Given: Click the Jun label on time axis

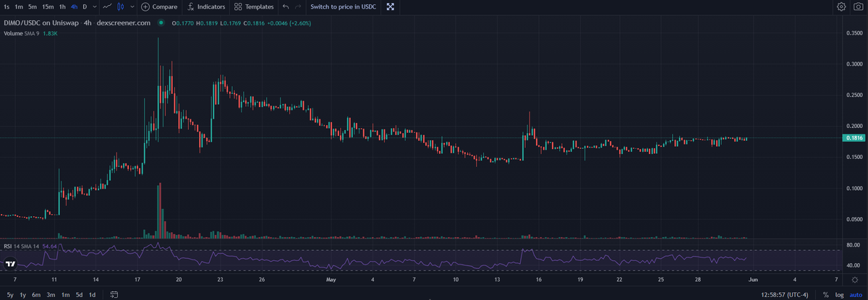Looking at the screenshot, I should coord(752,278).
